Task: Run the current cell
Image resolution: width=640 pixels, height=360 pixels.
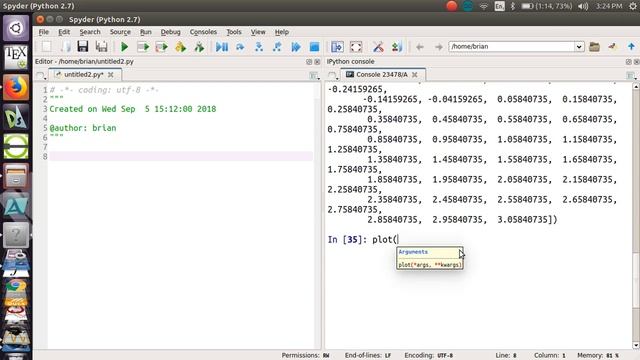Action: 143,47
